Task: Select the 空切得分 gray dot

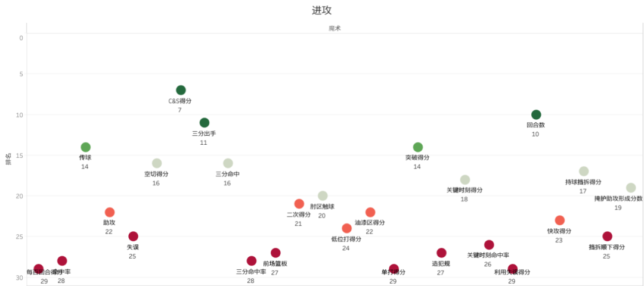Action: click(x=157, y=163)
